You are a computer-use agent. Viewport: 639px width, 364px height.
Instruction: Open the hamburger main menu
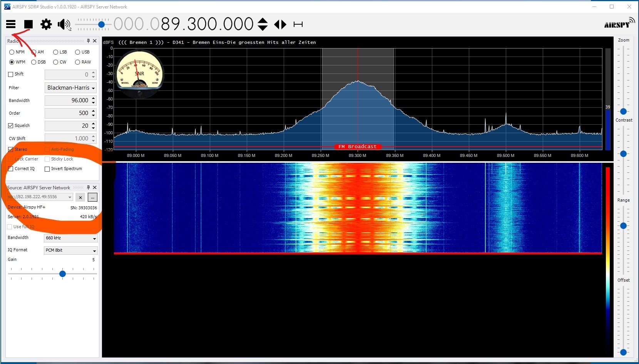pos(11,24)
